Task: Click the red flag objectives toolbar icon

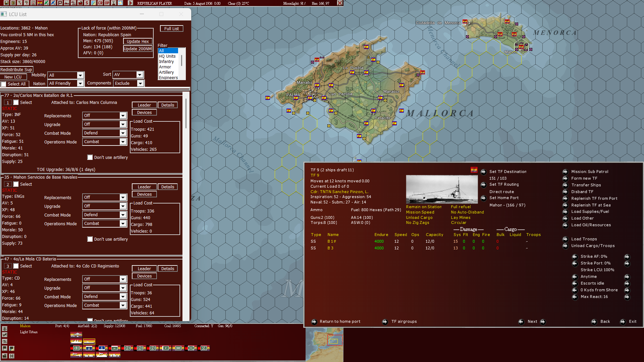Action: pyautogui.click(x=60, y=3)
